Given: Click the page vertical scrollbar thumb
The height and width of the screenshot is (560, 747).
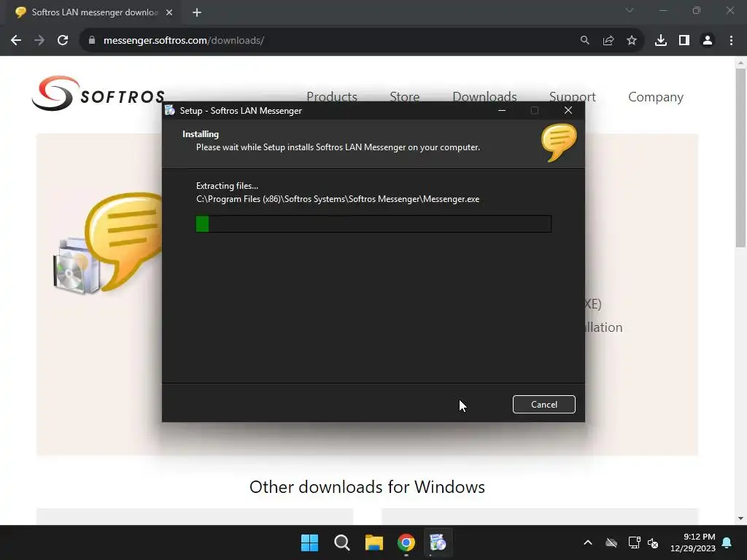Looking at the screenshot, I should coord(740,157).
